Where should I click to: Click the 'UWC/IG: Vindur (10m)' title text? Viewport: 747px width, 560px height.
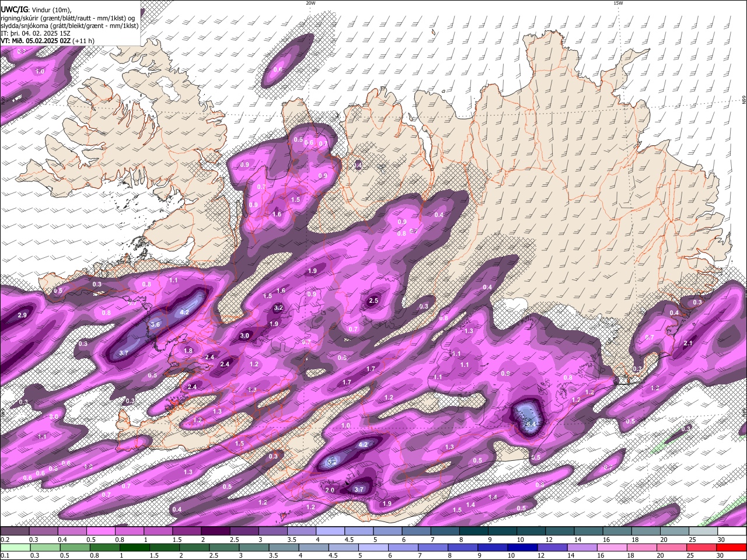click(x=36, y=9)
